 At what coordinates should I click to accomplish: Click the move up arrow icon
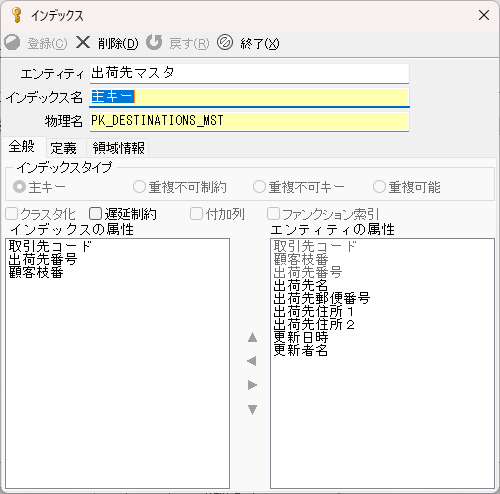pyautogui.click(x=252, y=337)
